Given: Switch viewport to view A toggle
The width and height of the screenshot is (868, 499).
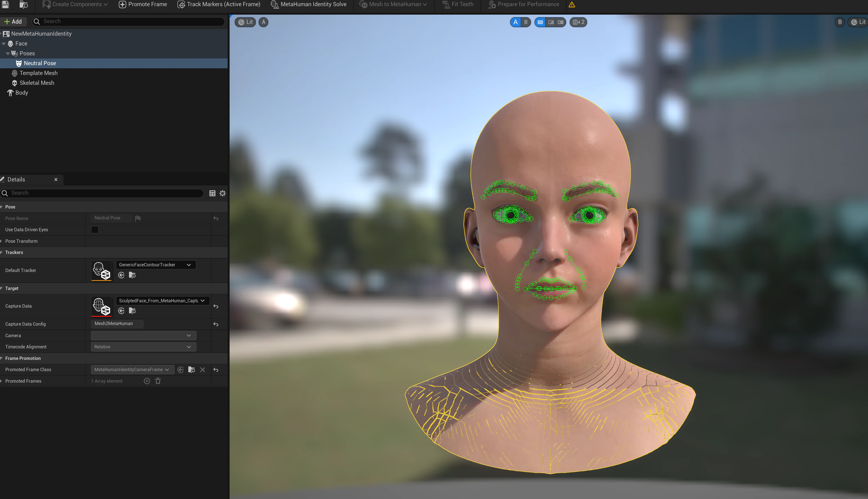Looking at the screenshot, I should coord(515,22).
